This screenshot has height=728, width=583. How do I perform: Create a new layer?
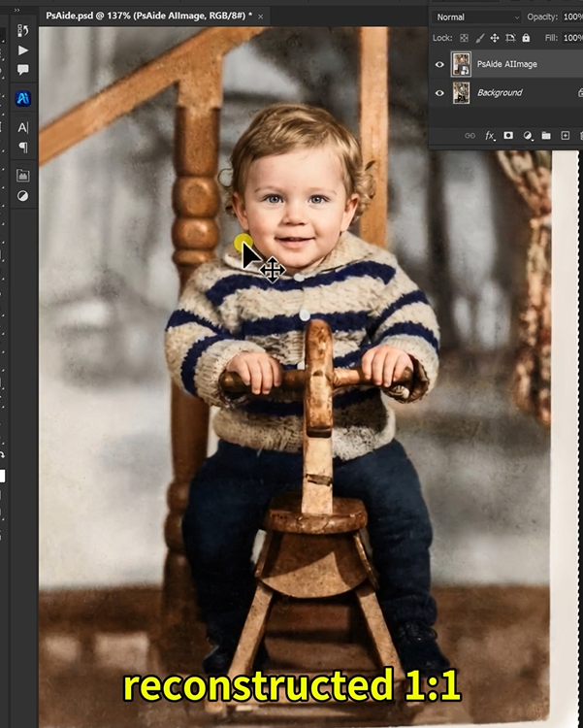tap(565, 136)
